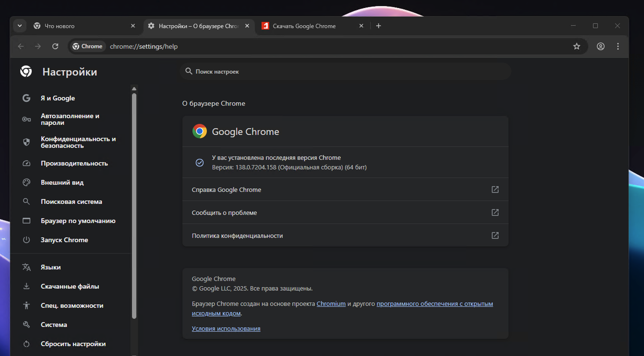Open the profile avatar icon

[601, 46]
